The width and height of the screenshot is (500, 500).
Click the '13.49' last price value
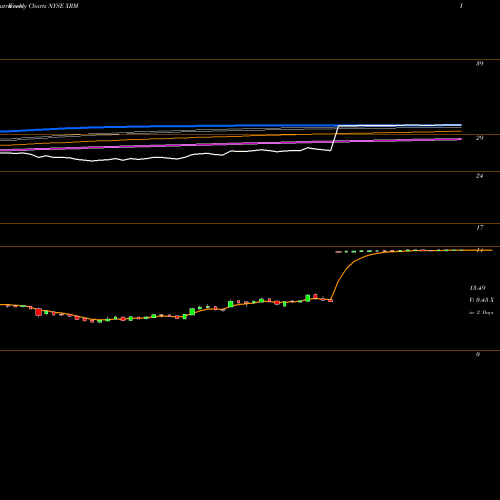477,288
